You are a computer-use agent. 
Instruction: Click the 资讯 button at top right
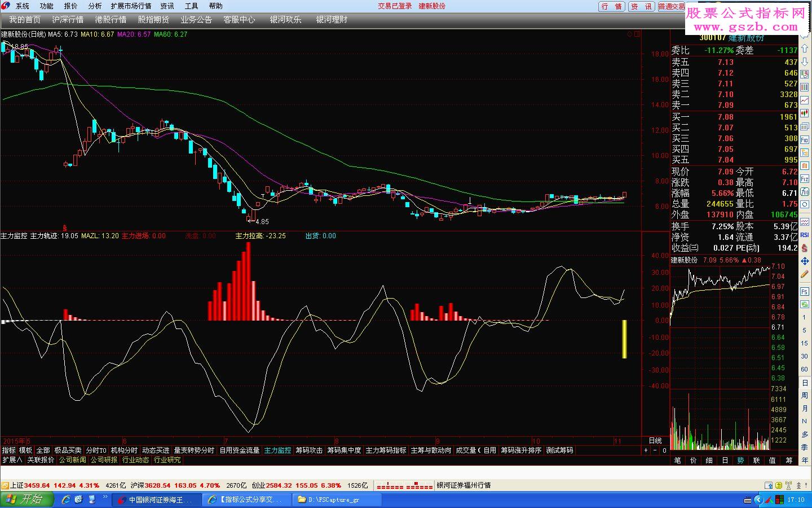[641, 7]
